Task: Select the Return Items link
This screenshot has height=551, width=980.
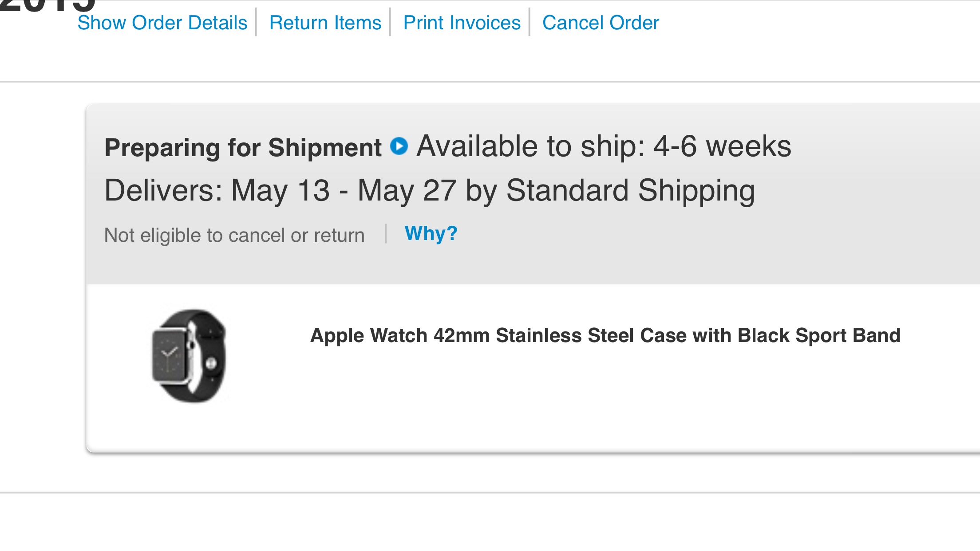Action: [x=325, y=23]
